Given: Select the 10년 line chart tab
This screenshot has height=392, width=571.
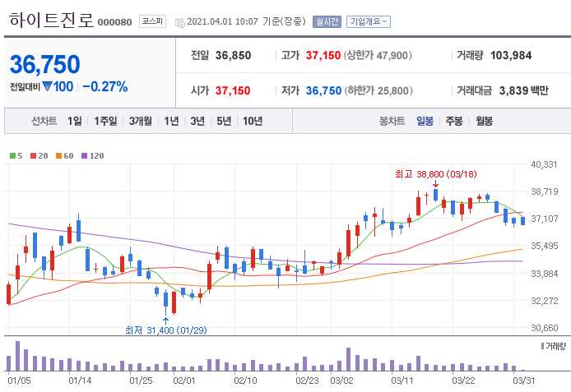Looking at the screenshot, I should coord(253,121).
